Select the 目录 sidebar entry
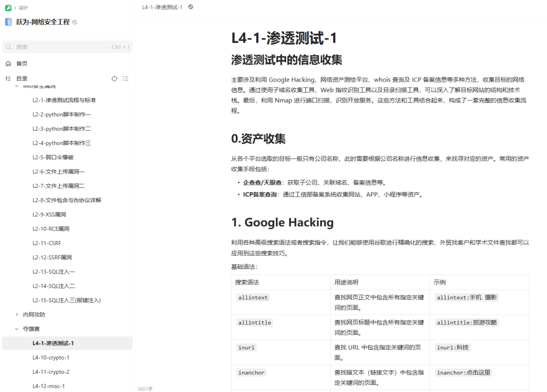 [22, 79]
